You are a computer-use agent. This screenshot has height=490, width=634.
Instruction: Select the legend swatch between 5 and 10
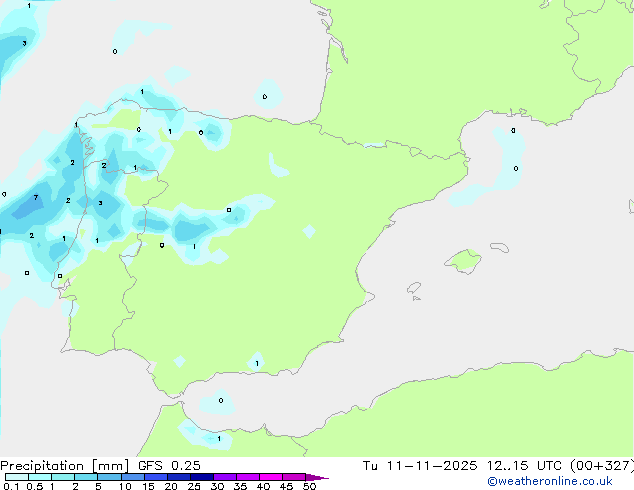coord(109,477)
